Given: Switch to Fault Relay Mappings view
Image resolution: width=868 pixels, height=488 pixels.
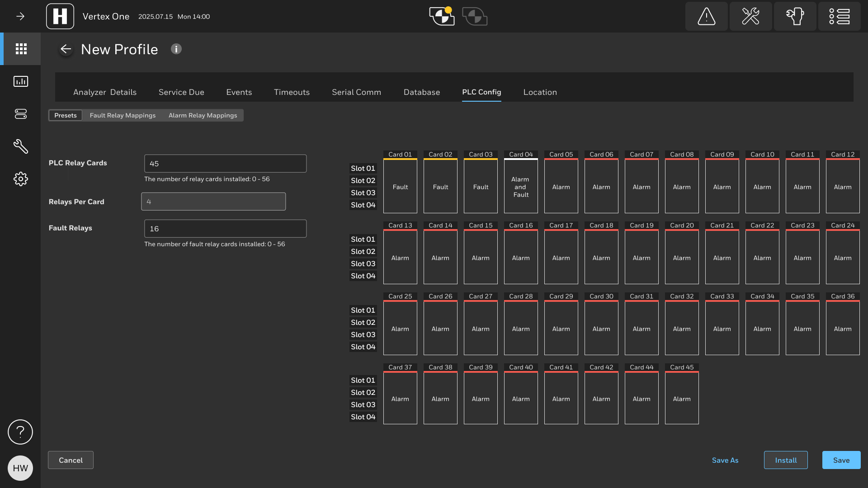Looking at the screenshot, I should tap(123, 115).
